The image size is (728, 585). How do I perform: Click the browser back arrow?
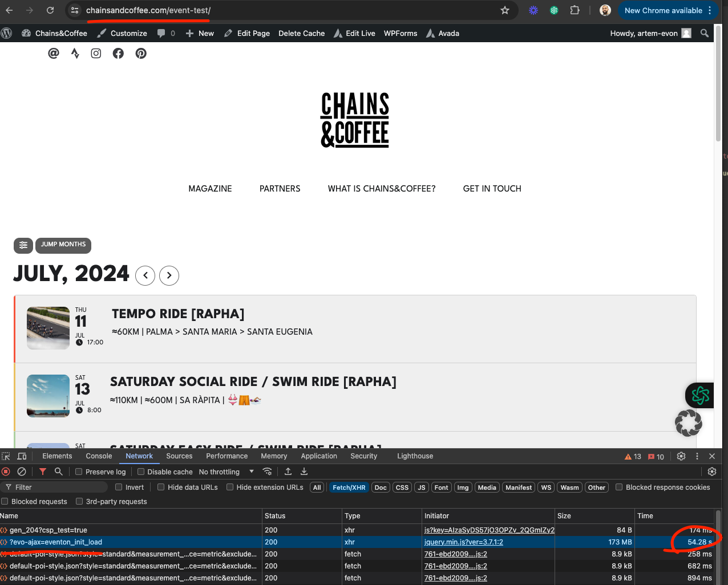[x=9, y=10]
